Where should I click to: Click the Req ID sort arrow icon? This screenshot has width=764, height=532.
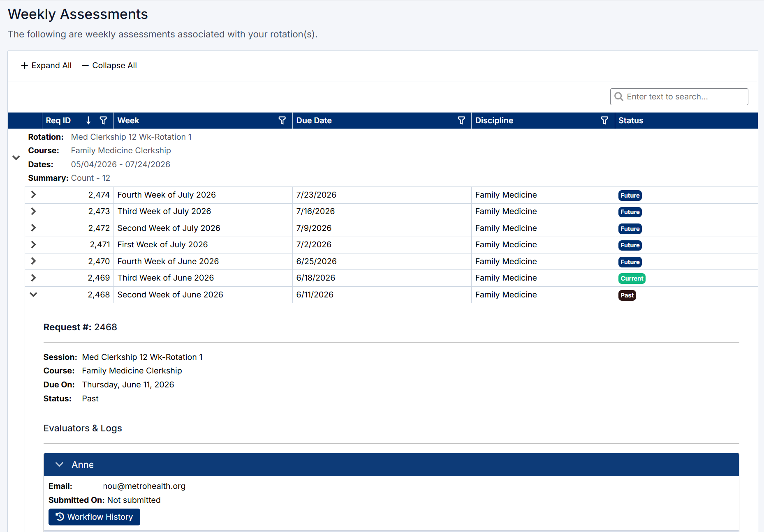point(88,120)
